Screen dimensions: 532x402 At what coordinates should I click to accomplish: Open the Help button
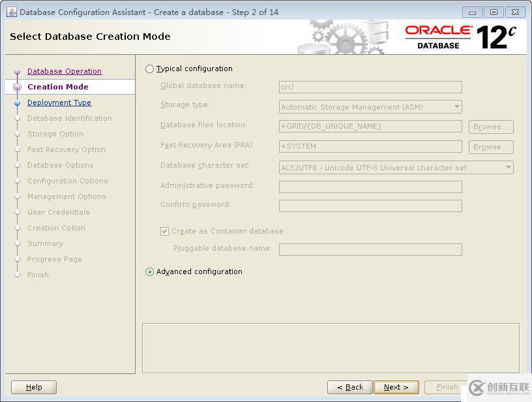pyautogui.click(x=34, y=387)
